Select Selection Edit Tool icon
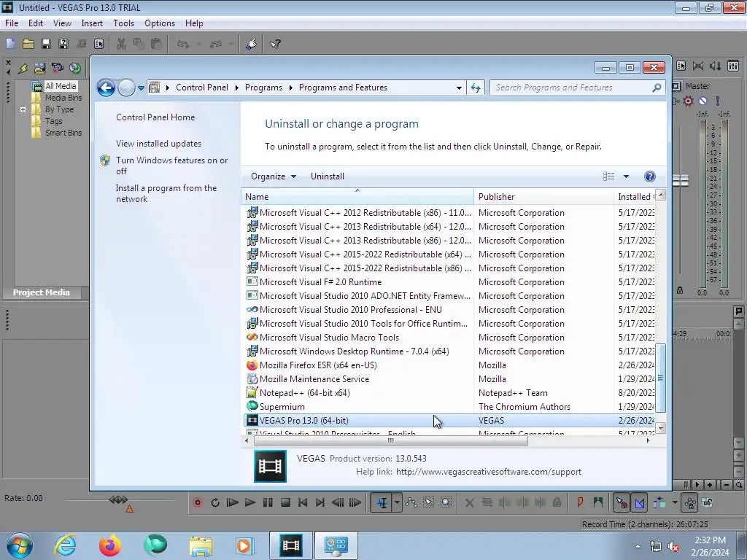Screen dimensions: 747x560 click(x=429, y=502)
